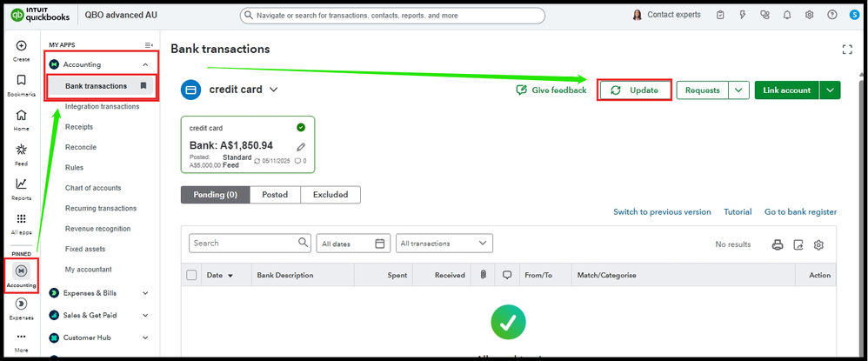Open Receipts menu item
The height and width of the screenshot is (361, 868).
79,127
